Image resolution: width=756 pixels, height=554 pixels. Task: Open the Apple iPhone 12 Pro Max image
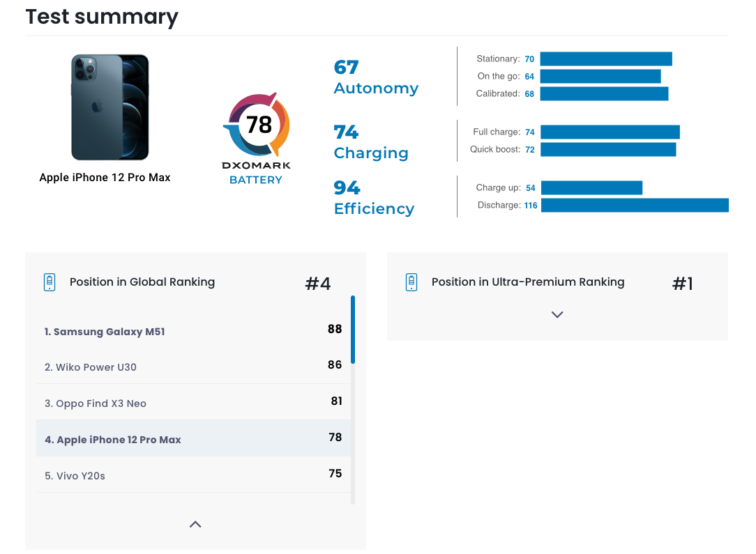110,107
